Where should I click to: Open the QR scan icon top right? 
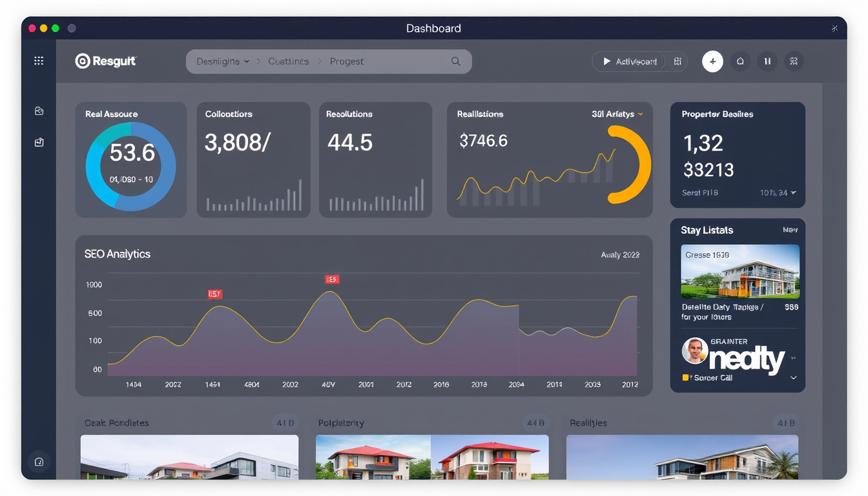[794, 61]
